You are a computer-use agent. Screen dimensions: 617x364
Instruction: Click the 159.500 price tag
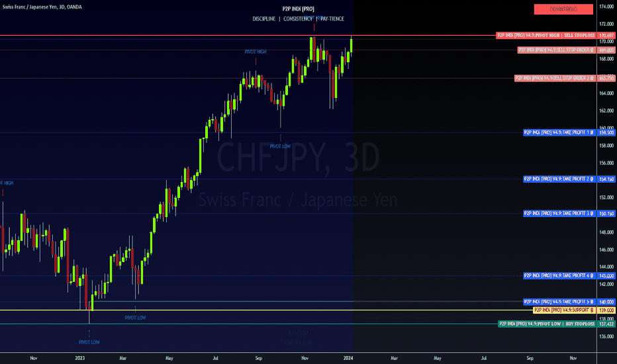click(606, 132)
